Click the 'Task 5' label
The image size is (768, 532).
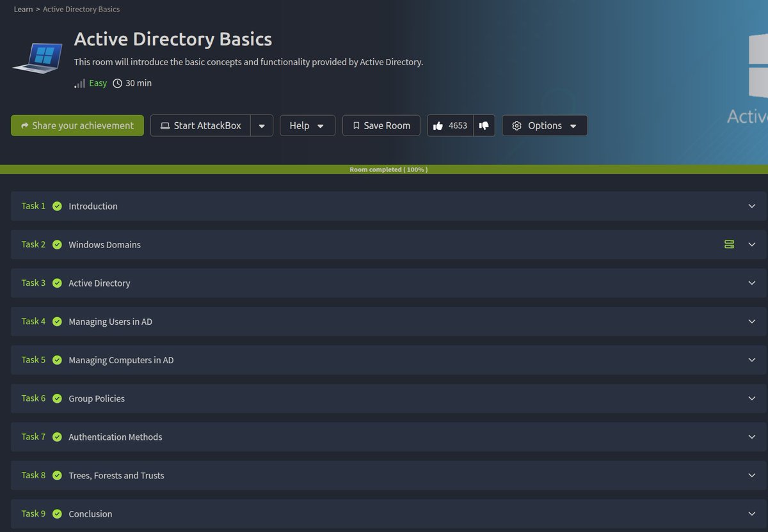(33, 360)
